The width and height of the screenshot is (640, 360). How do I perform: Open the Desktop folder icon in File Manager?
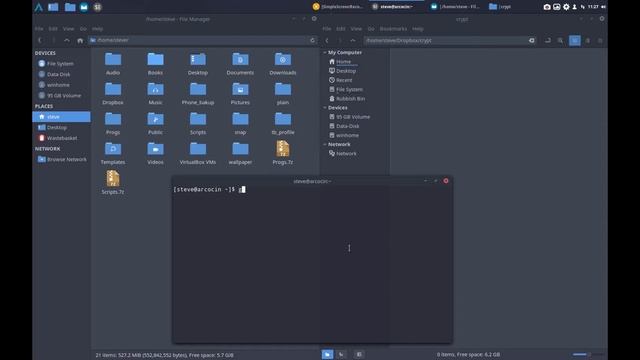[x=198, y=63]
